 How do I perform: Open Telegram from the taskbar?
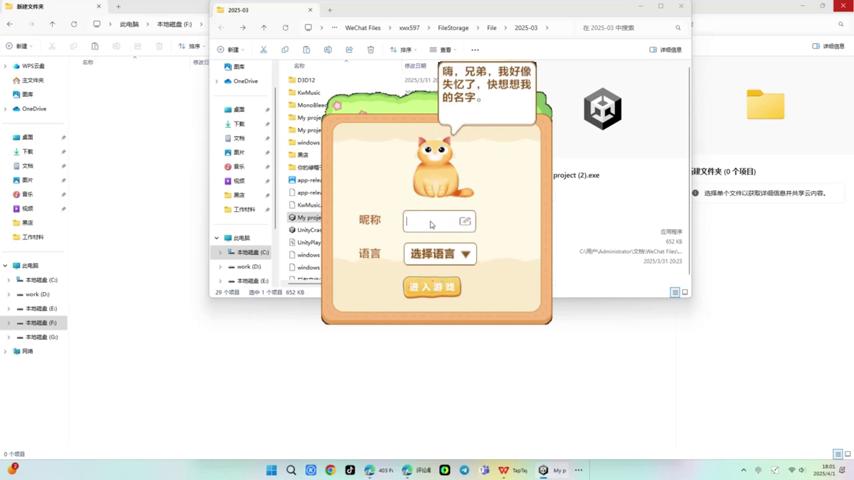point(464,470)
